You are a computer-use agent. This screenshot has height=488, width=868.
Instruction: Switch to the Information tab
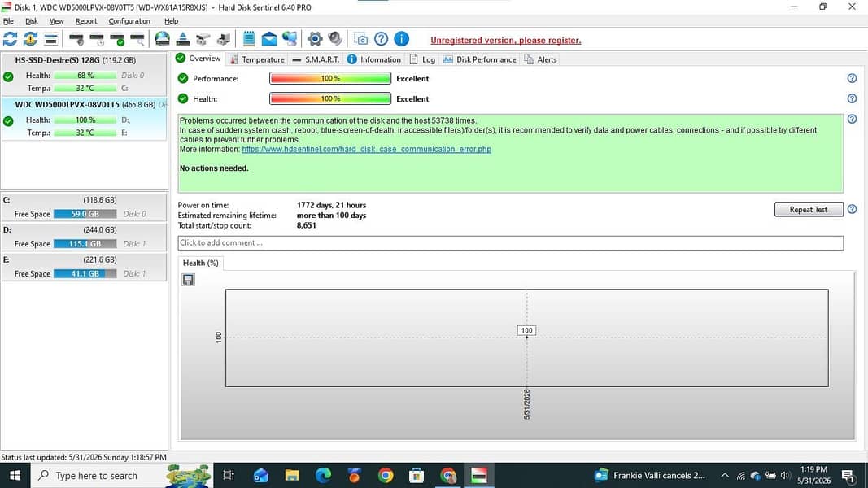click(x=373, y=59)
